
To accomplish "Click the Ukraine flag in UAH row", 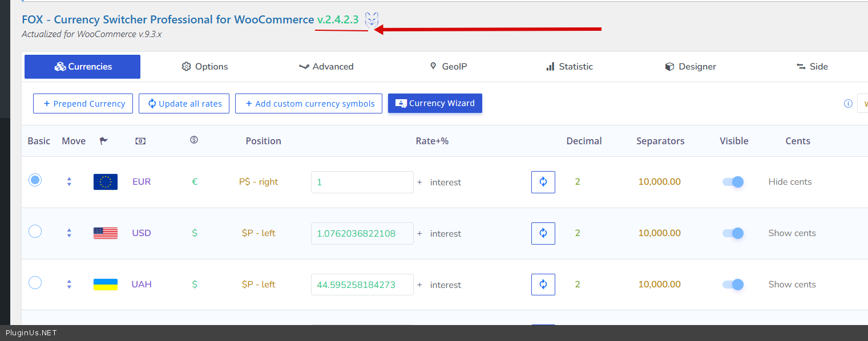I will [x=106, y=285].
